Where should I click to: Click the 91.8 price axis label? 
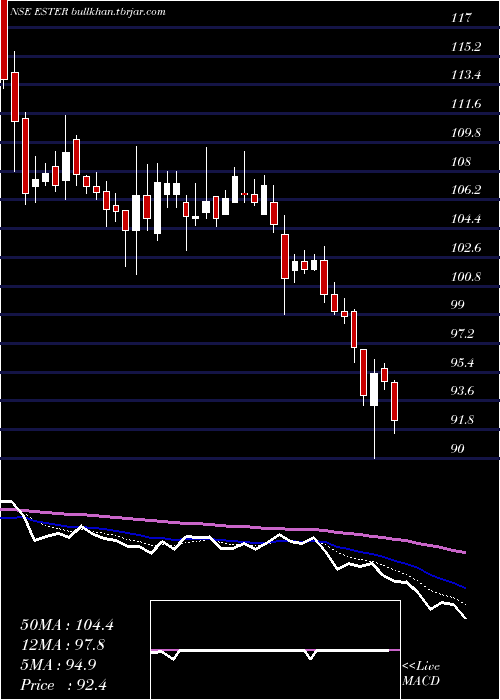tap(463, 420)
